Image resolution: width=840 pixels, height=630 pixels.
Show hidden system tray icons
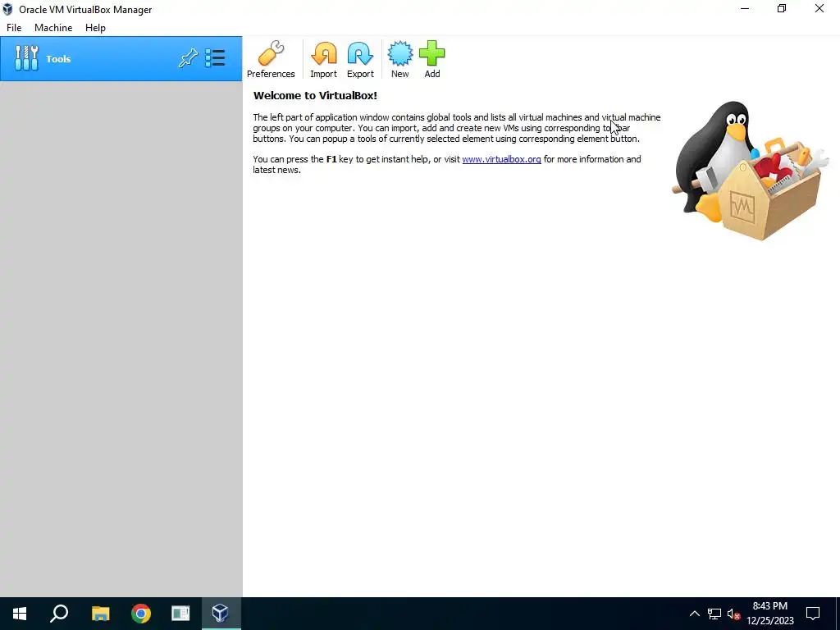[x=694, y=614]
